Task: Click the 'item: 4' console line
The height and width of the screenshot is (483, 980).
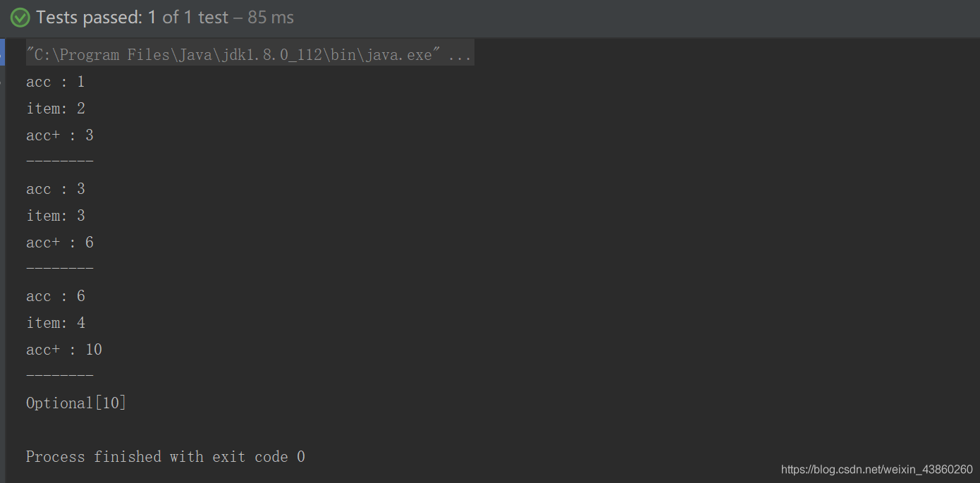Action: 55,323
